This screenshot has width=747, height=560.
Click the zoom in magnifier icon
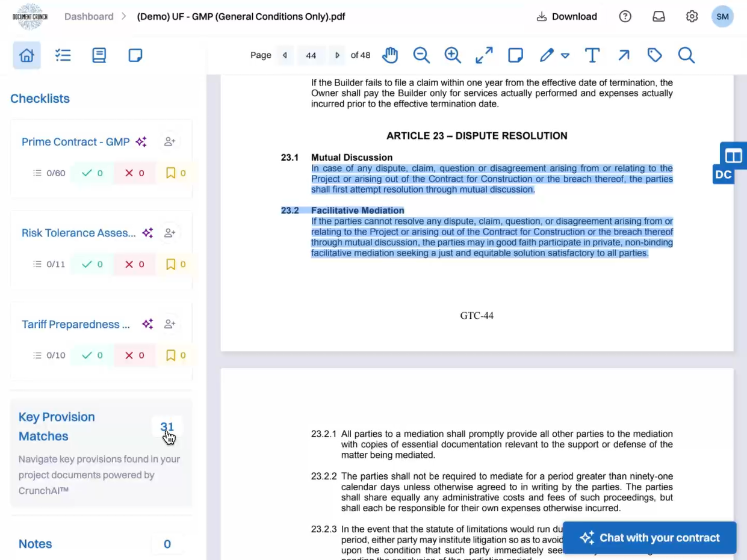[x=453, y=55]
